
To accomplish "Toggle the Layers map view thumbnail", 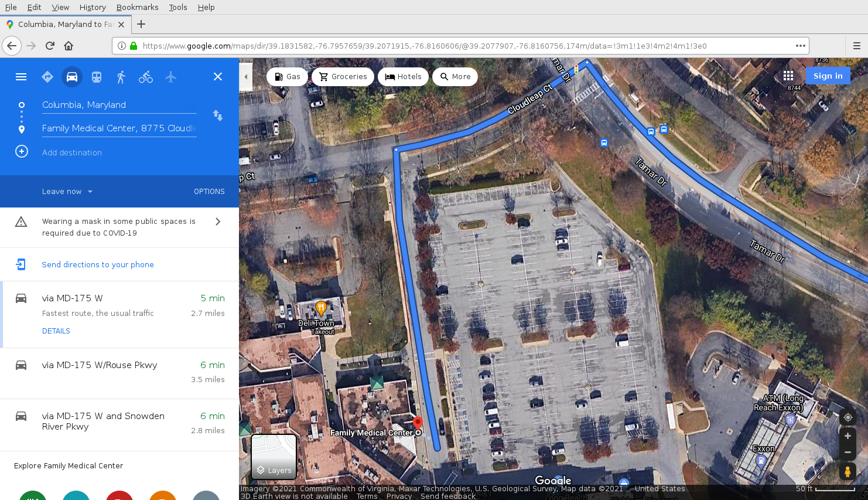I will coord(274,457).
